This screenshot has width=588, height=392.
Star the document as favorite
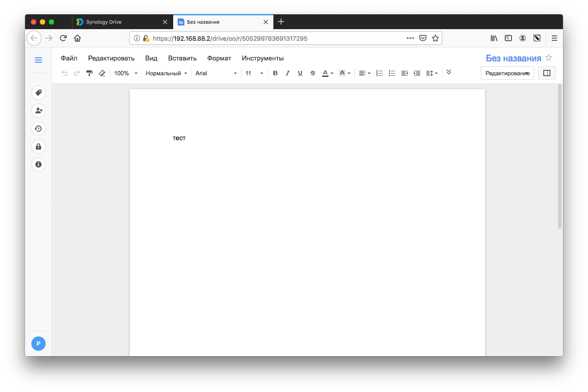[549, 58]
